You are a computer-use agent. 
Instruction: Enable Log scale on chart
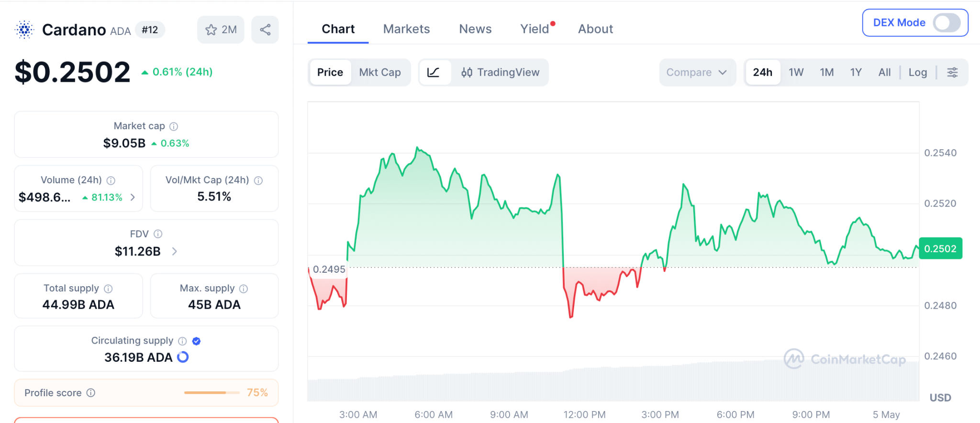coord(917,72)
